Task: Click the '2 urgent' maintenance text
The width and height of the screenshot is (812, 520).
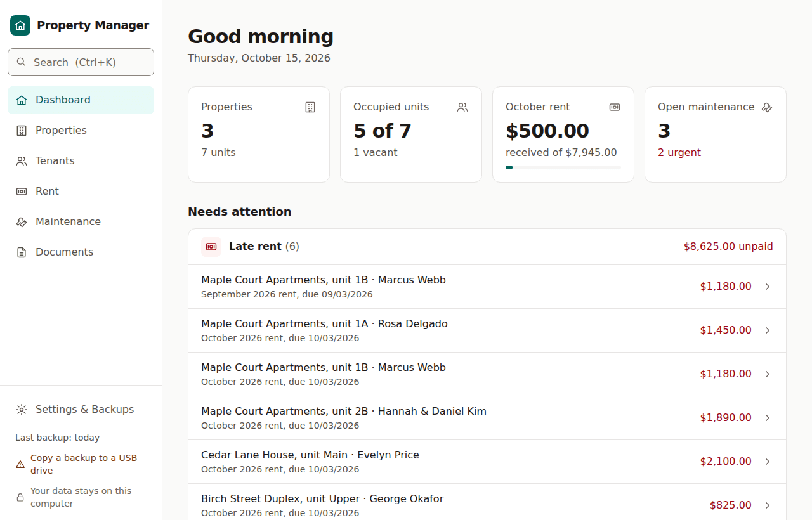Action: point(679,153)
